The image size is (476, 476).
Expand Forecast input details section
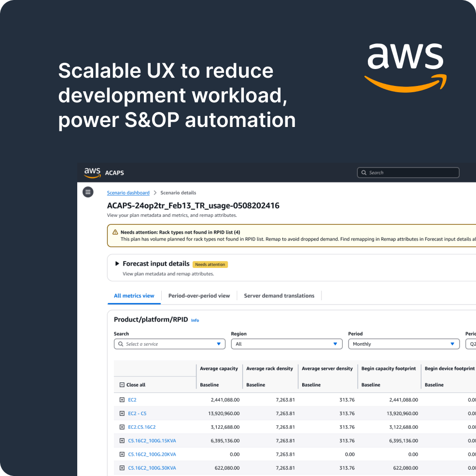[x=117, y=264]
